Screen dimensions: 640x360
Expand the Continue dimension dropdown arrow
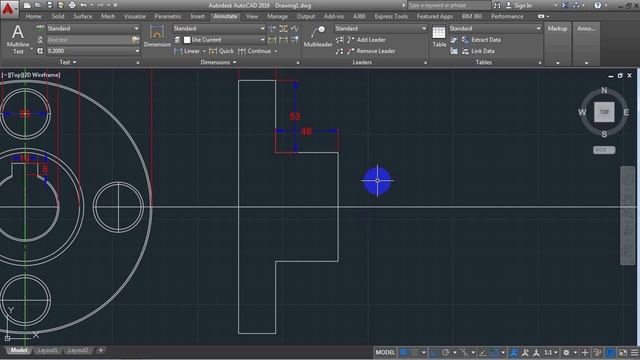point(276,51)
